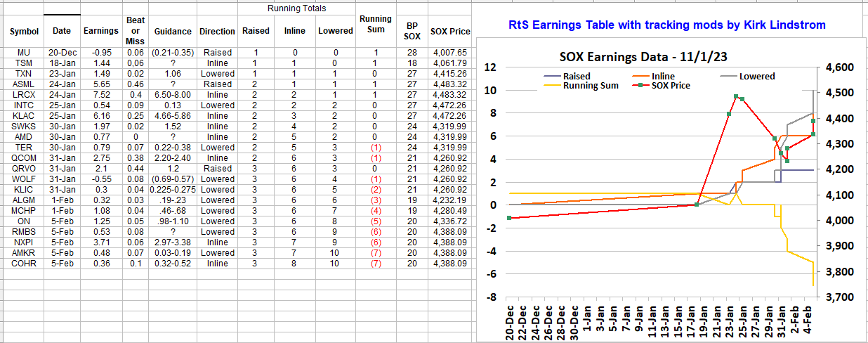Select the Beat or Miss column header
This screenshot has width=868, height=343.
(136, 32)
